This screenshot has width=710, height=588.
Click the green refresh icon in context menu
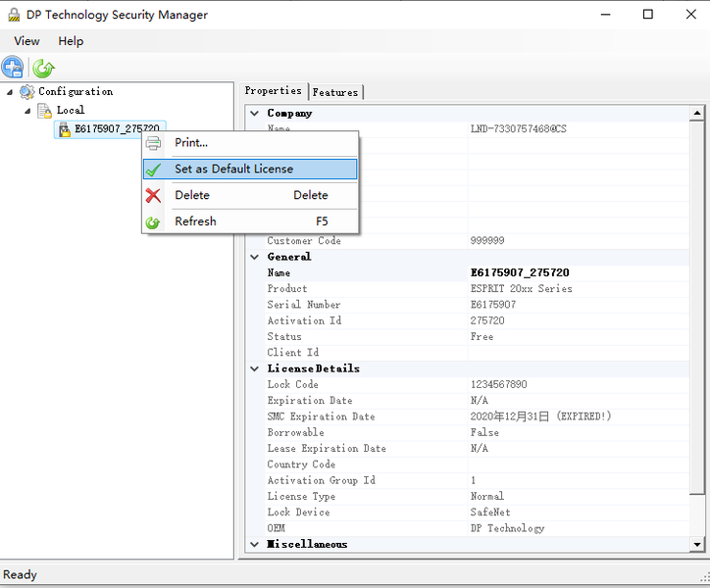(x=153, y=222)
